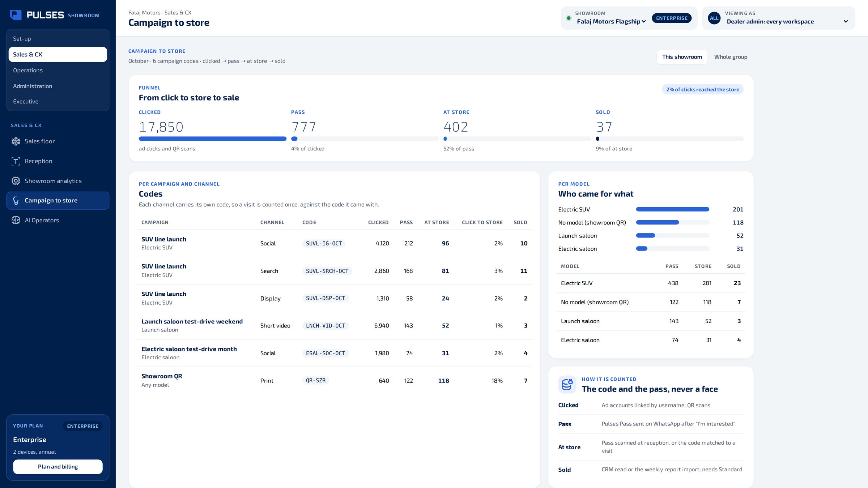Select This showroom view
868x488 pixels.
(682, 57)
